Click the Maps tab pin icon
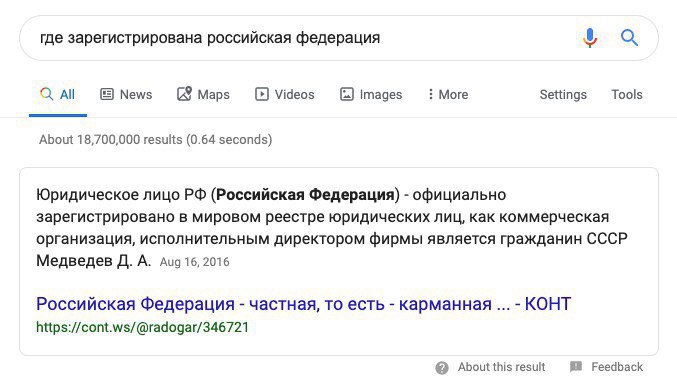The image size is (677, 391). click(x=184, y=94)
